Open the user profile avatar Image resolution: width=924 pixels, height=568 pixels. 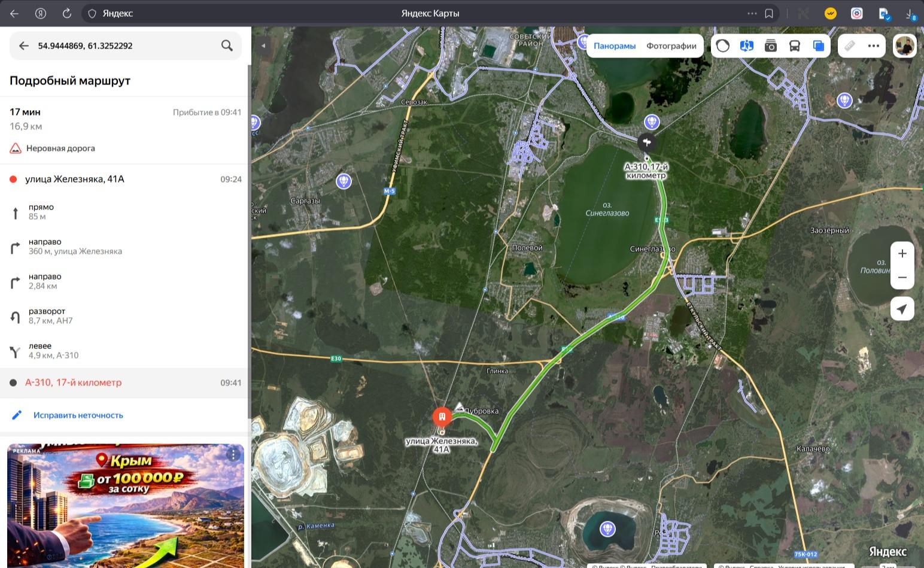(x=905, y=45)
